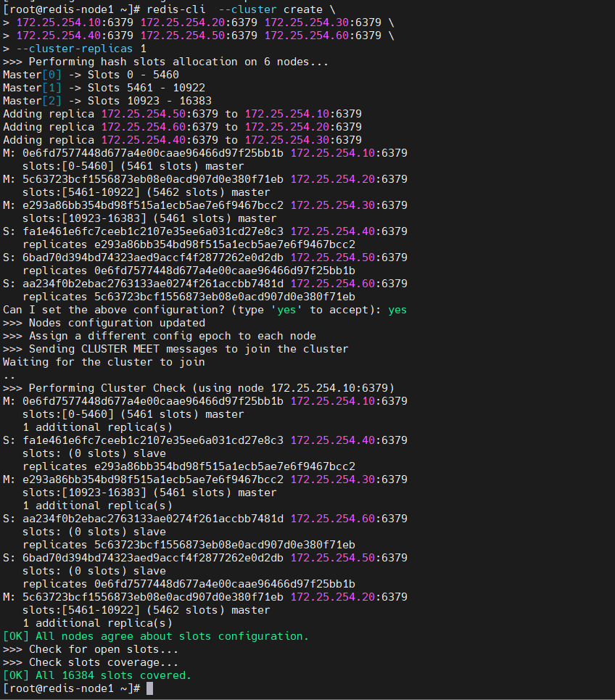Click the 172.25.254.30 master line in Cluster Check output
The width and height of the screenshot is (615, 700).
[205, 479]
